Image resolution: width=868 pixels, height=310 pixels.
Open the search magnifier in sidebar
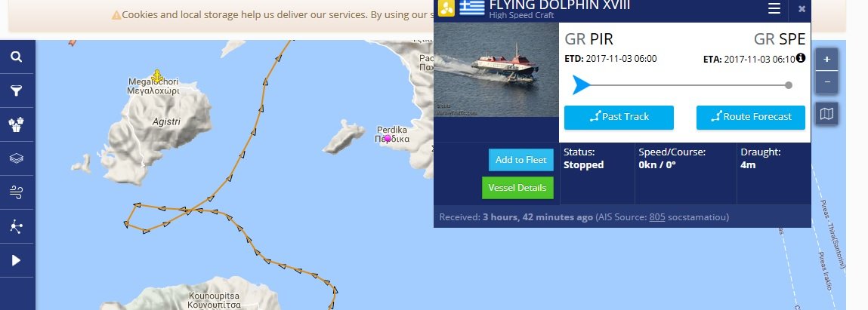click(x=17, y=57)
